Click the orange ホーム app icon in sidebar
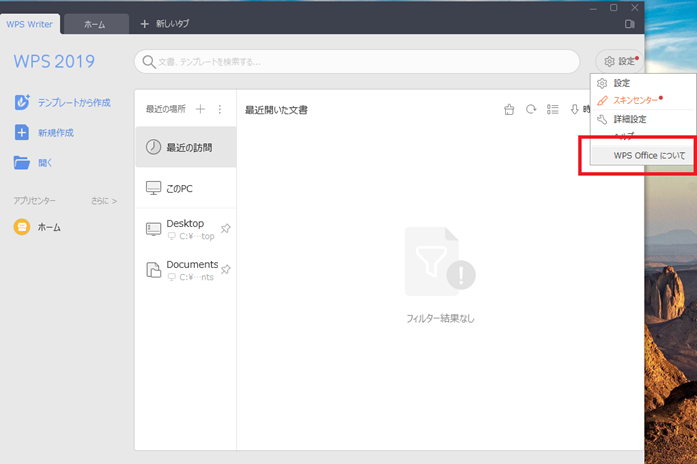Screen dimensions: 697x464 pyautogui.click(x=22, y=227)
